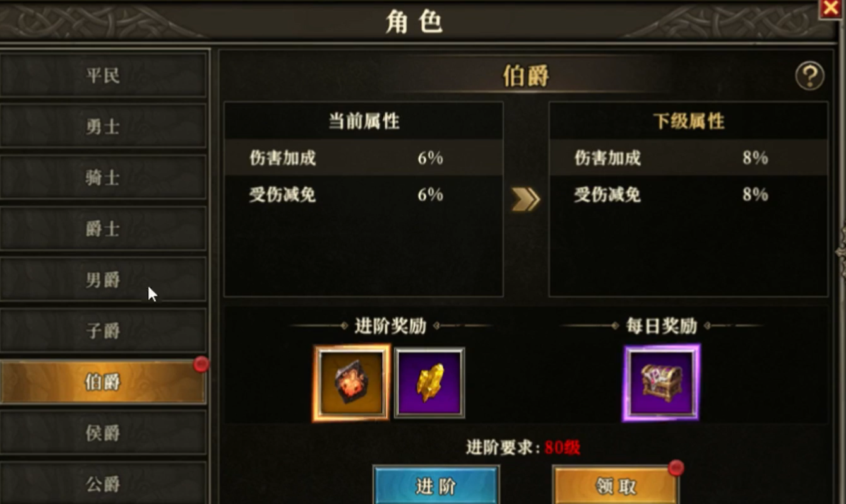Select the 子爵 rank tab

103,331
